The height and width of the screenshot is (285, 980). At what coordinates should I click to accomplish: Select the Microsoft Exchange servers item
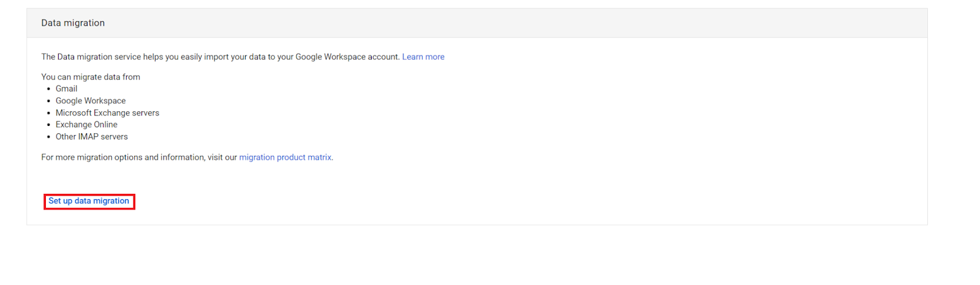coord(107,113)
